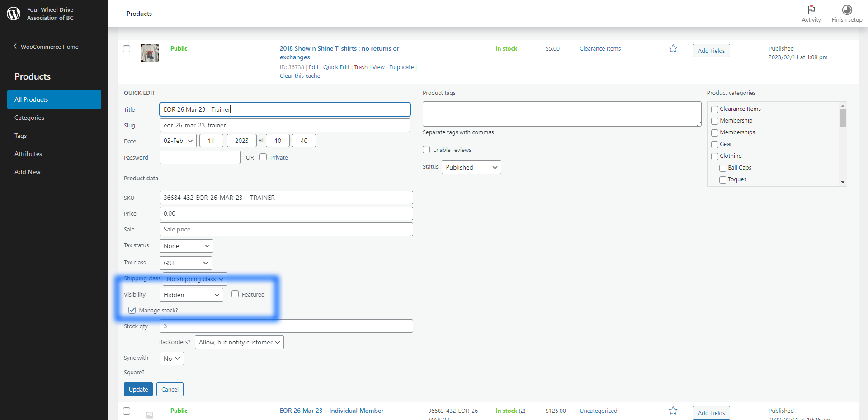Open the Finish setup progress icon

847,9
